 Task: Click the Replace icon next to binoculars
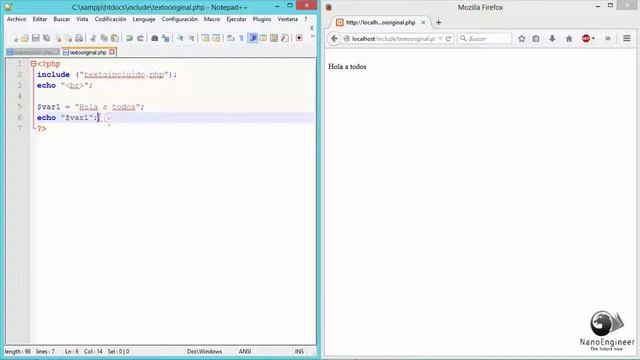165,38
